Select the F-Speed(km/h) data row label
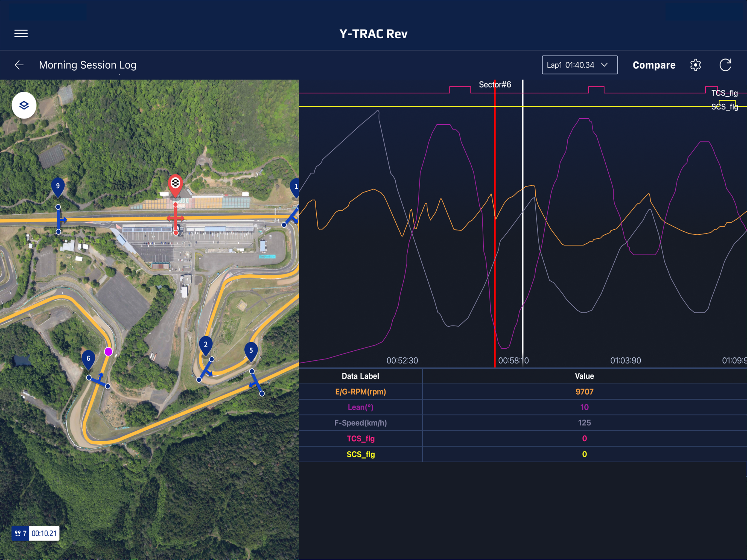 tap(360, 423)
